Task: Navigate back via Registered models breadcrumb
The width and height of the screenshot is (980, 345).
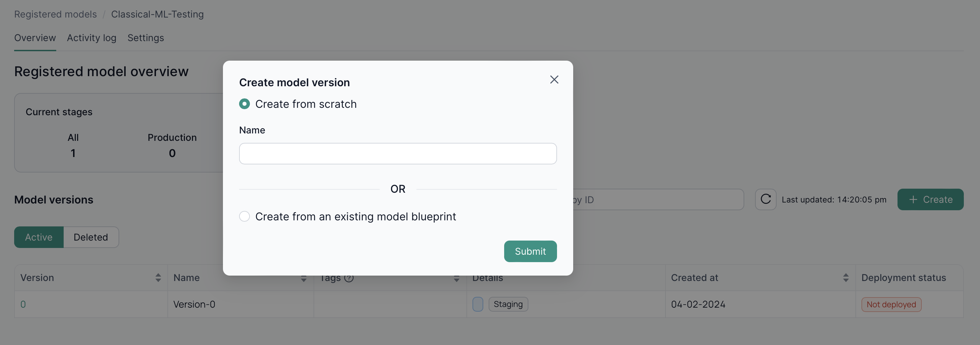Action: (x=55, y=14)
